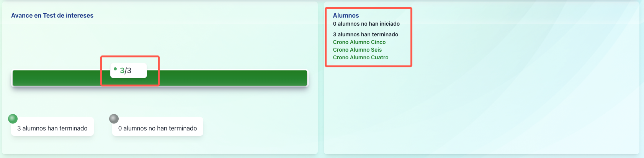Image resolution: width=644 pixels, height=158 pixels.
Task: Select the "0 alumnos no han terminado" legend card
Action: (158, 128)
